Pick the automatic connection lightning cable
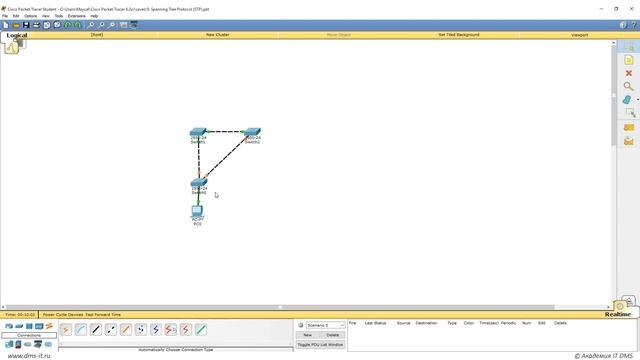640x360 pixels. pyautogui.click(x=66, y=329)
